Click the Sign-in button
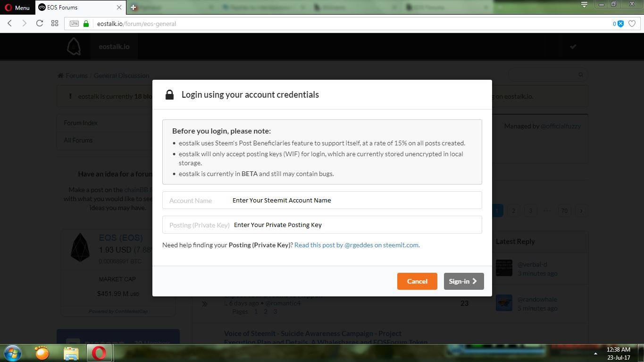The image size is (644, 362). (463, 281)
